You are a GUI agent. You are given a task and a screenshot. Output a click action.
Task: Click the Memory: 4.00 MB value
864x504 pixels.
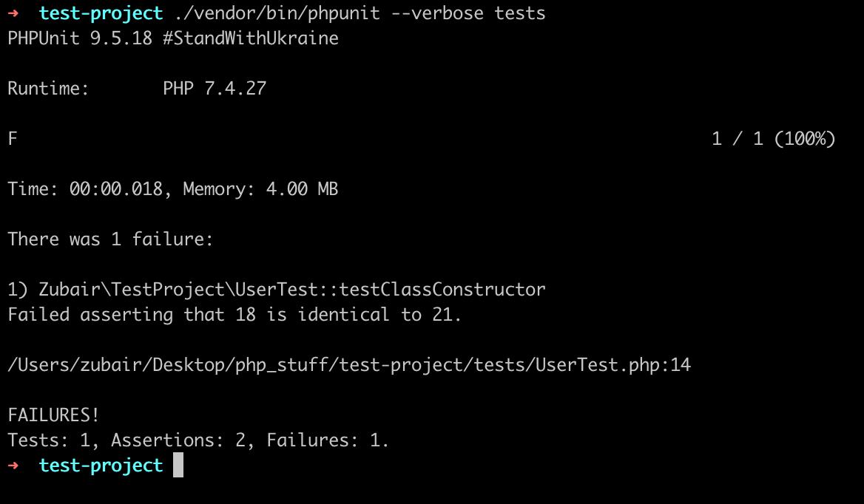pyautogui.click(x=260, y=189)
